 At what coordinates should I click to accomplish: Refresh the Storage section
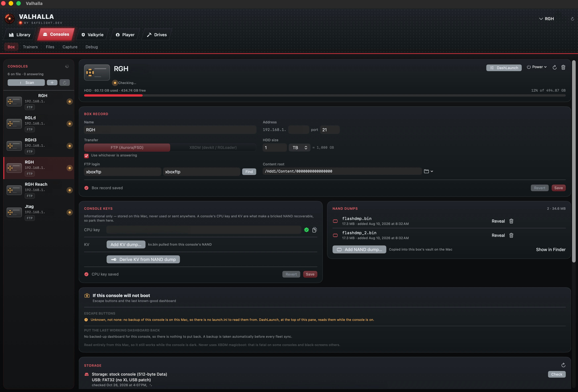pyautogui.click(x=563, y=365)
